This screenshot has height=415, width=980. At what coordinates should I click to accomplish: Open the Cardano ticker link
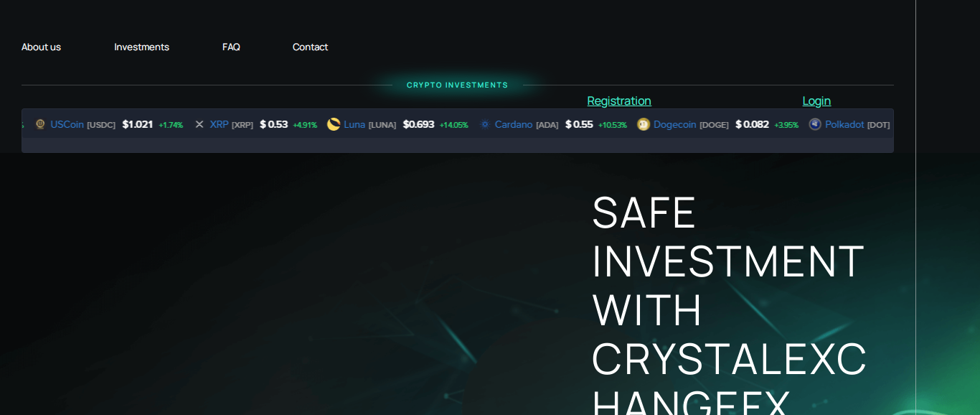(x=514, y=124)
